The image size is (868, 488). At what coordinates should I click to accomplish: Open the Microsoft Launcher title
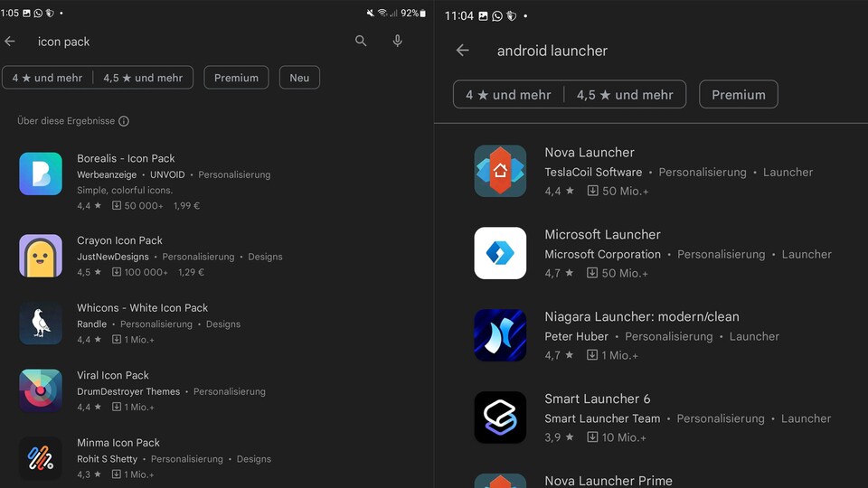pos(602,235)
